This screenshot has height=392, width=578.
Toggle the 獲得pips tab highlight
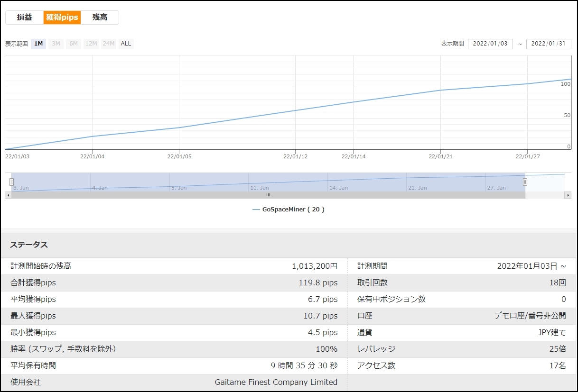[x=62, y=17]
